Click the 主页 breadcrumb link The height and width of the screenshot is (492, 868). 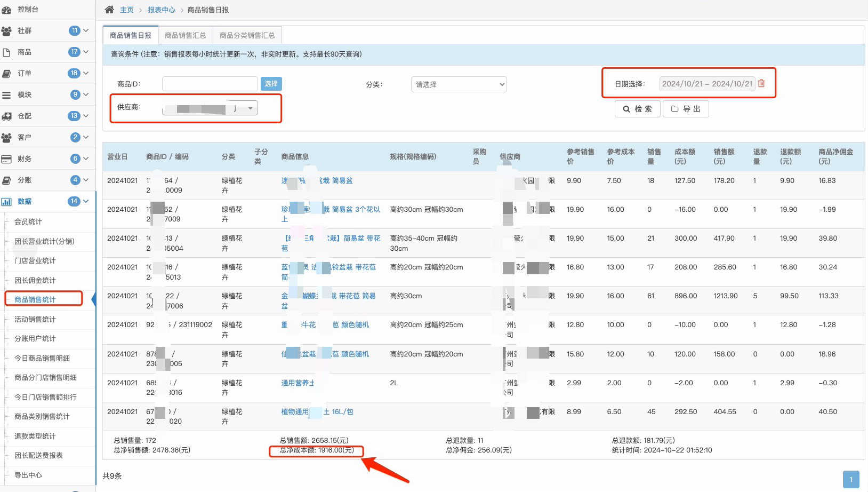pyautogui.click(x=127, y=10)
